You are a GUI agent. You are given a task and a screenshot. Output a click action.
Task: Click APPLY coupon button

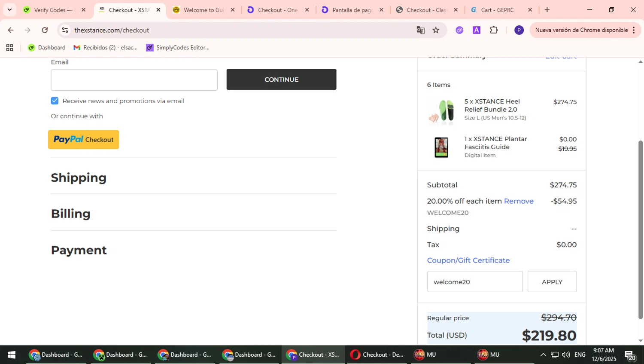pyautogui.click(x=552, y=281)
